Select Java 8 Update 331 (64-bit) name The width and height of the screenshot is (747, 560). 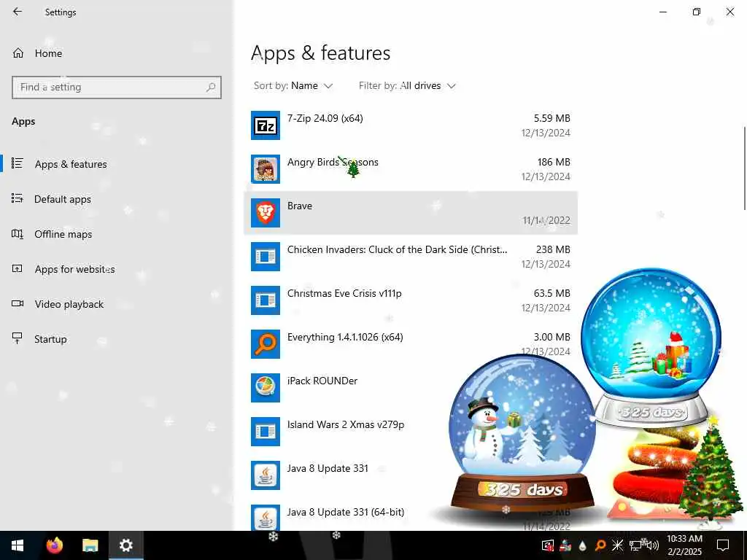coord(345,513)
